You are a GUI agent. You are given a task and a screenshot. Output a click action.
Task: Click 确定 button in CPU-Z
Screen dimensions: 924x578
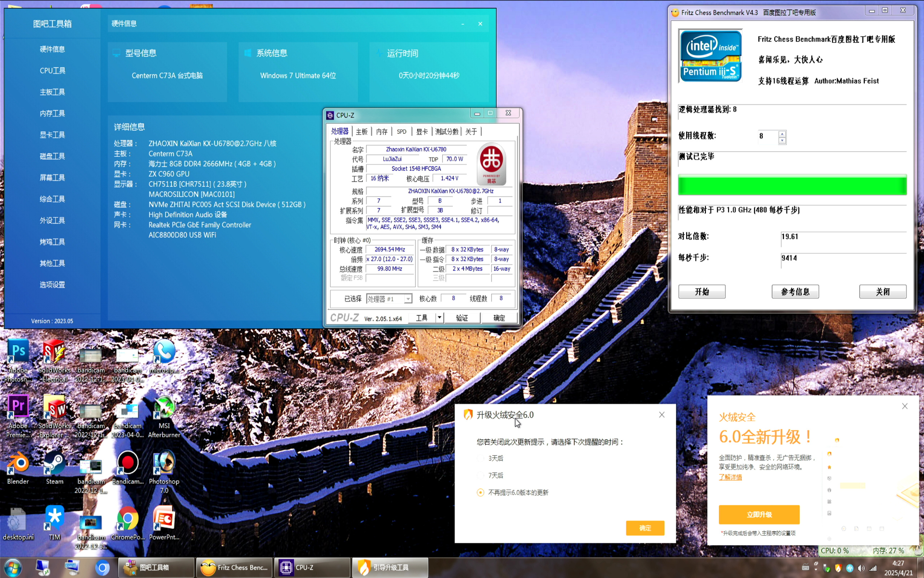(499, 318)
